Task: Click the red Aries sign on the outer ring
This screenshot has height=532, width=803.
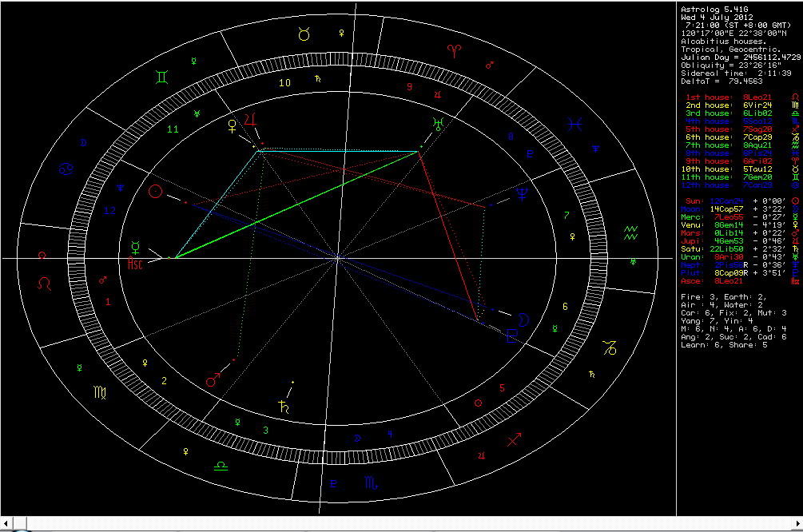Action: pos(455,51)
